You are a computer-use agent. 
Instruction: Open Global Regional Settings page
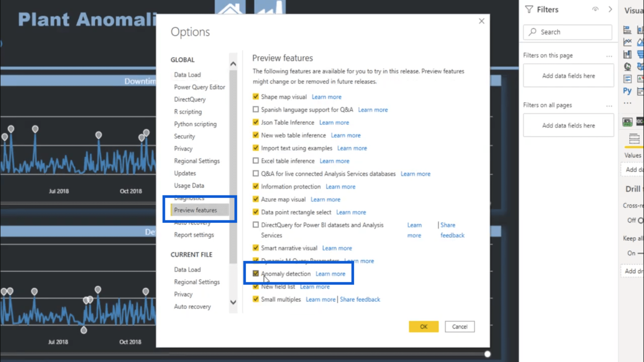click(x=197, y=161)
